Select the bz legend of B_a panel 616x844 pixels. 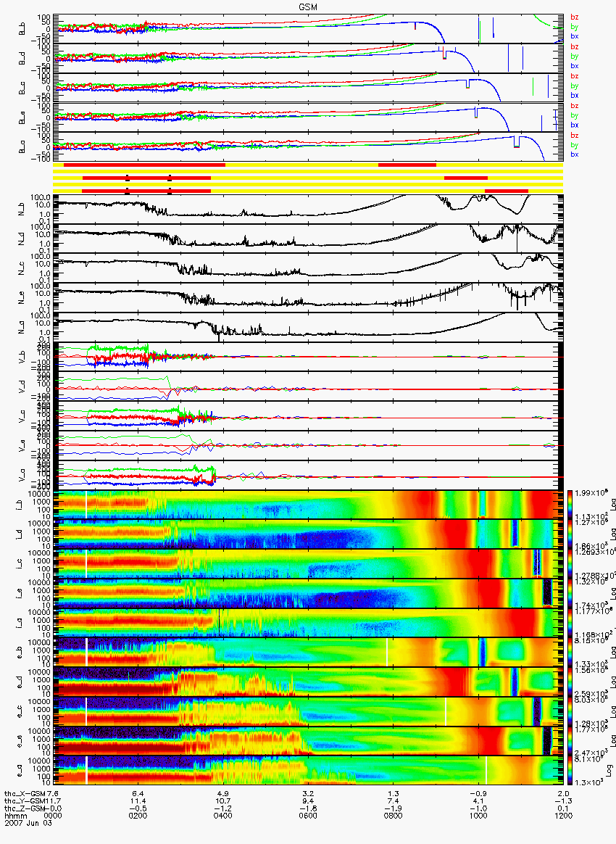coord(575,135)
